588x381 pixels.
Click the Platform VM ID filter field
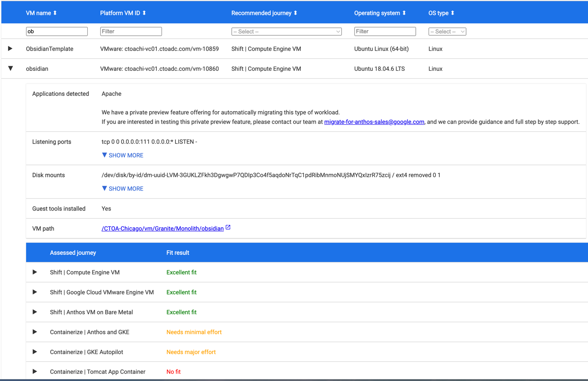click(131, 31)
